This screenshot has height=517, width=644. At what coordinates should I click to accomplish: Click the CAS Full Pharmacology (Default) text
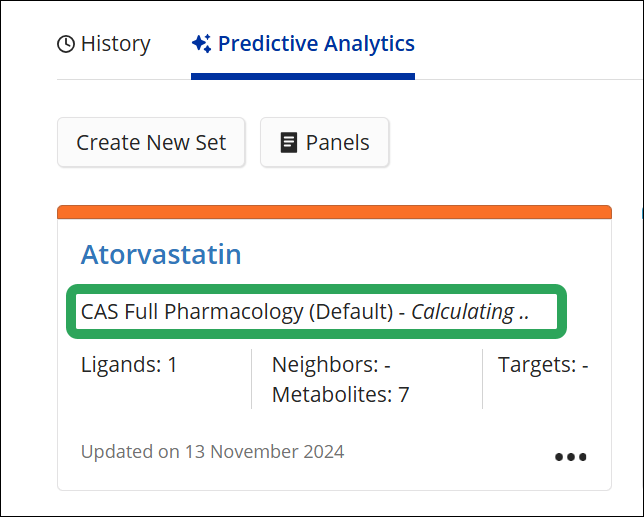click(237, 312)
